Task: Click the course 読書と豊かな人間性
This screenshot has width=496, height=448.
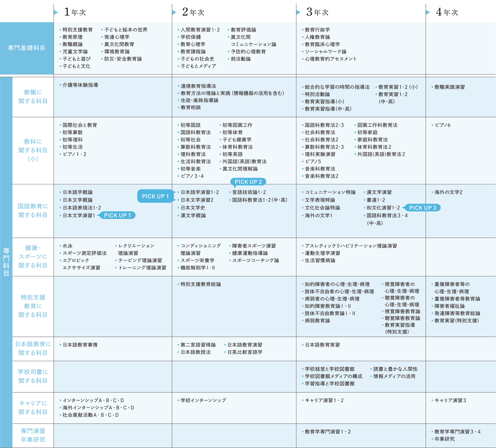Action: pos(395,369)
